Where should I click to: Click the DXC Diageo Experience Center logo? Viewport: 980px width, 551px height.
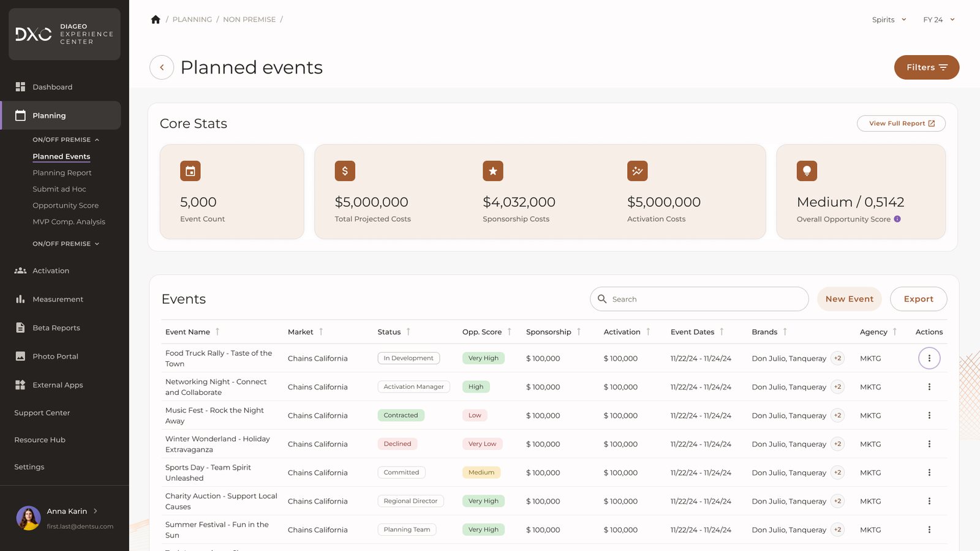[x=64, y=34]
